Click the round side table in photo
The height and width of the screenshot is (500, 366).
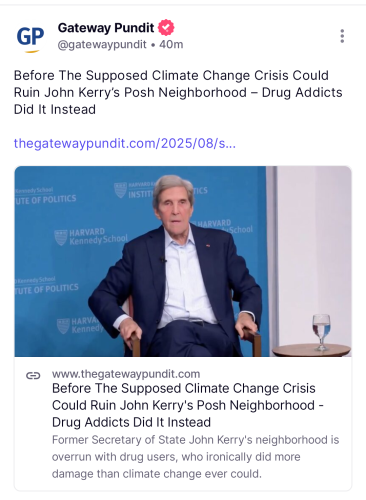(311, 351)
